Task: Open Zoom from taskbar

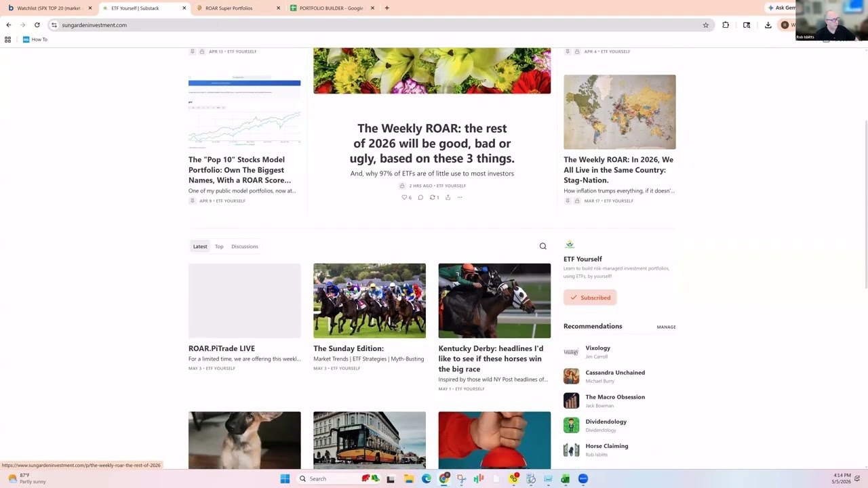Action: pyautogui.click(x=583, y=479)
